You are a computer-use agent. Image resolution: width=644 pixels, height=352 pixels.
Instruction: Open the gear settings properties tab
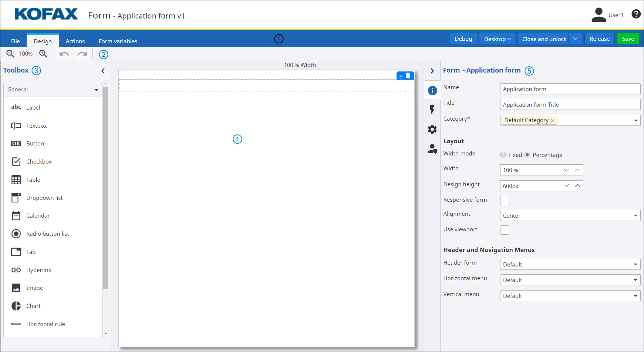(x=432, y=129)
